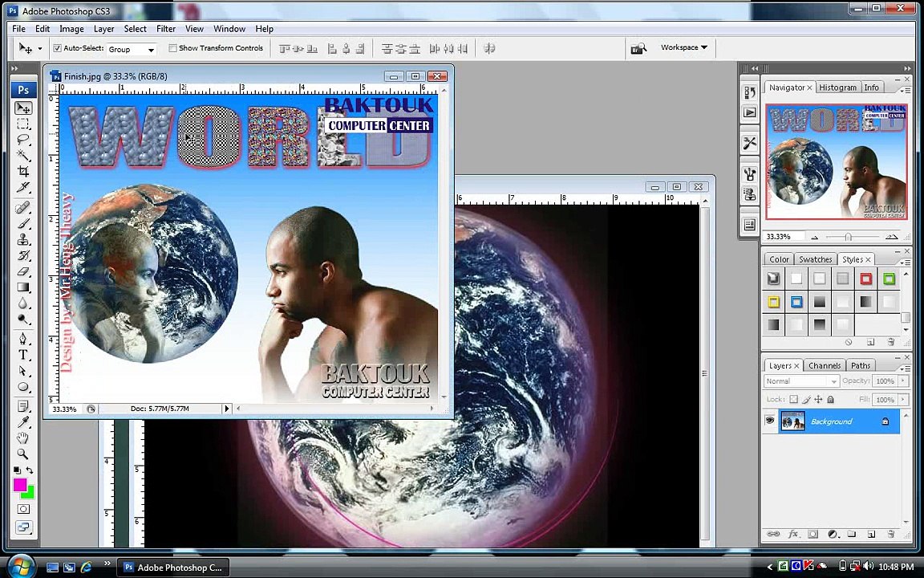Screen dimensions: 924x578
Task: Select the Horizontal Type tool
Action: (x=23, y=355)
